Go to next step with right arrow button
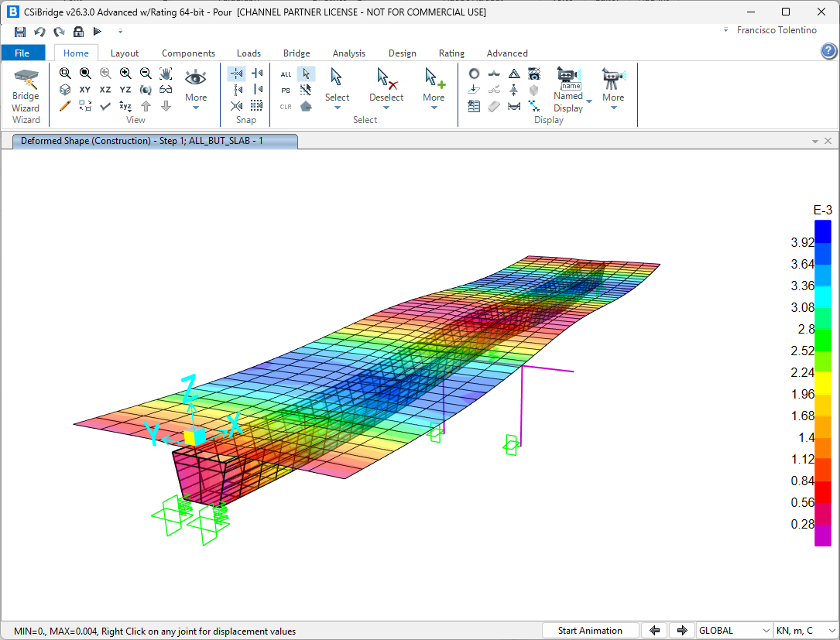This screenshot has width=840, height=640. pos(681,631)
